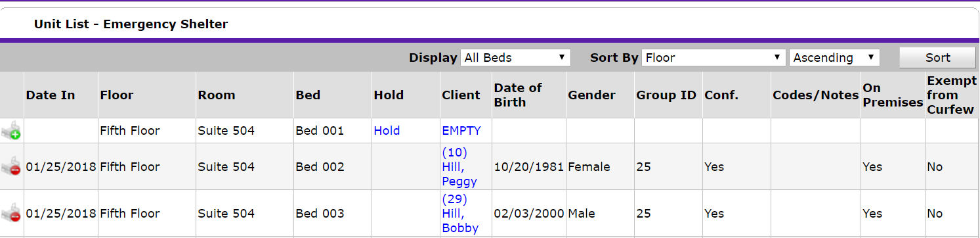This screenshot has height=238, width=980.
Task: Open the Sort By Floor dropdown
Action: pyautogui.click(x=714, y=57)
